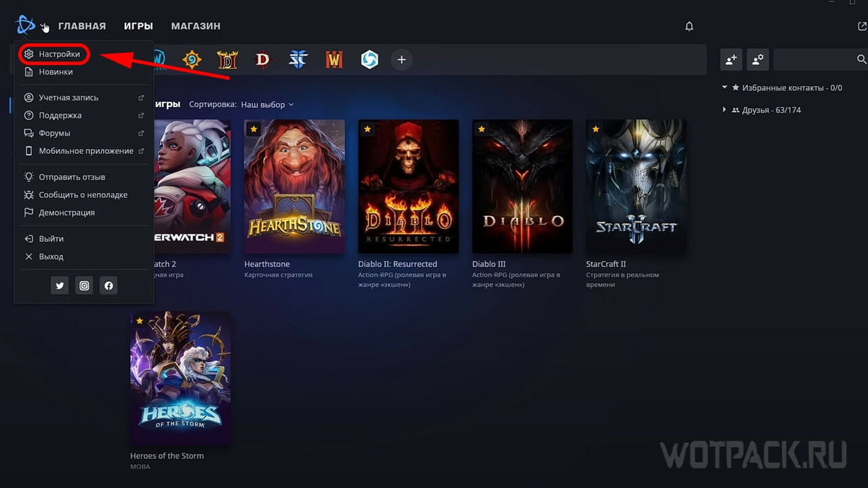Open the Hearthstone game card
The width and height of the screenshot is (868, 488).
tap(294, 186)
